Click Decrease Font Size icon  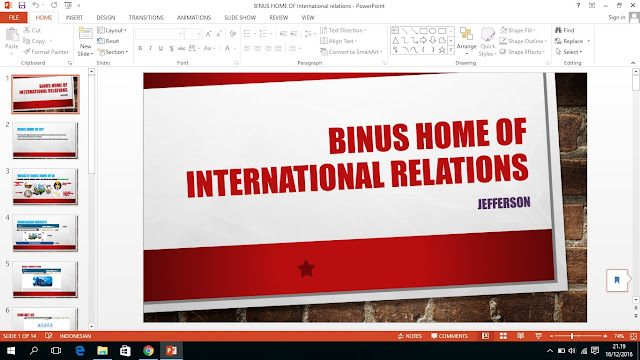click(x=219, y=34)
